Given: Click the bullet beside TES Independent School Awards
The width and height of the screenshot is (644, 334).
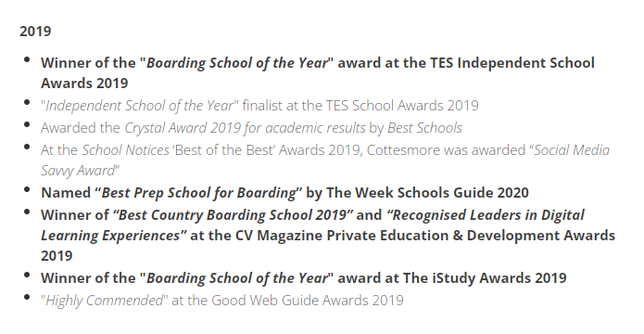Looking at the screenshot, I should 27,60.
